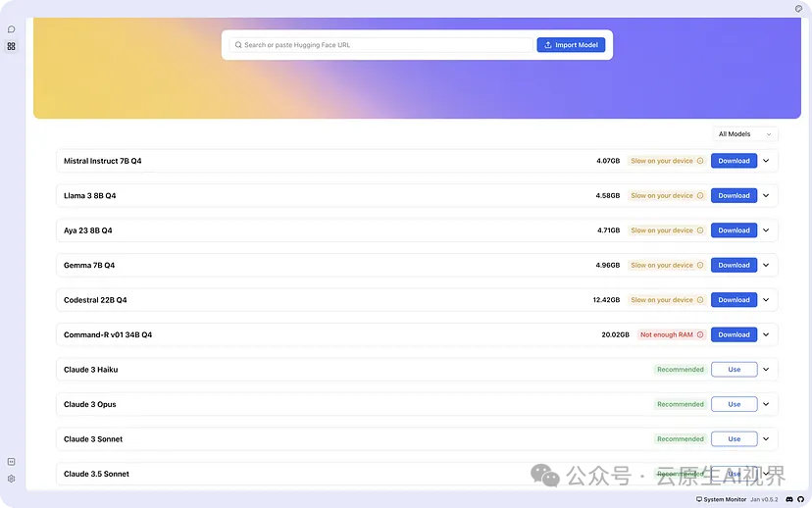Click the Codestral 22B Q4 name
The width and height of the screenshot is (812, 508).
pos(95,300)
